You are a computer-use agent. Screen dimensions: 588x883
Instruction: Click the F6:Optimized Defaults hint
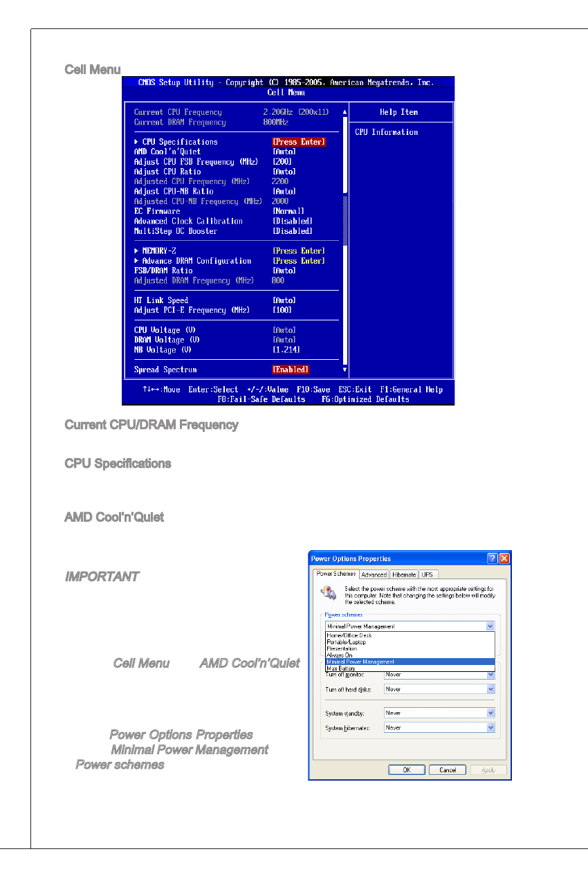pos(365,399)
